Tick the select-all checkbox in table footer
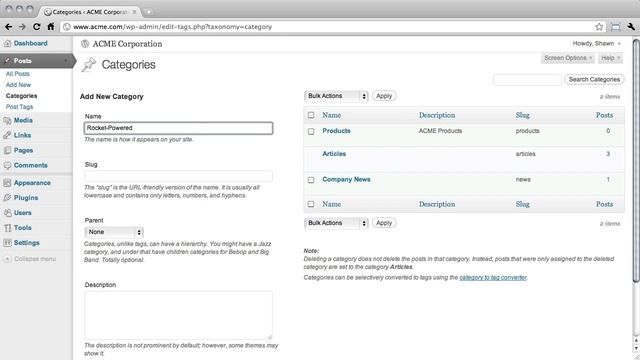The image size is (640, 360). coord(311,204)
